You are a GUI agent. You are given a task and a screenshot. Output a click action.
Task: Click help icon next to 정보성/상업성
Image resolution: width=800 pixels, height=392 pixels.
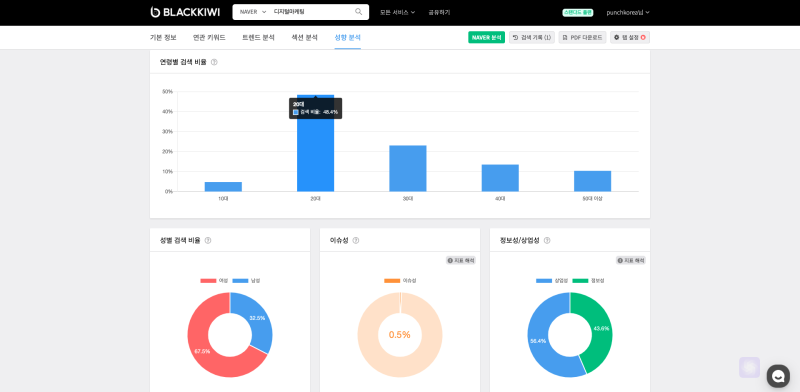coord(547,240)
